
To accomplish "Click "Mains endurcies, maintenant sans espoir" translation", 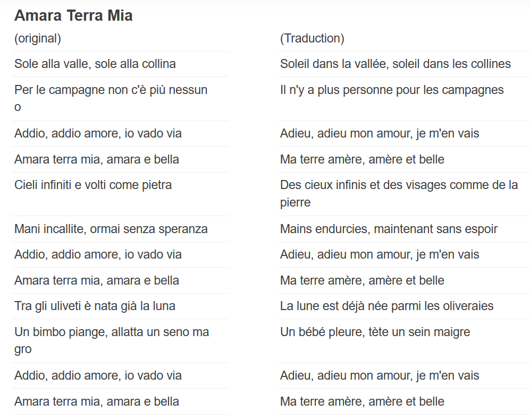I will coord(389,229).
